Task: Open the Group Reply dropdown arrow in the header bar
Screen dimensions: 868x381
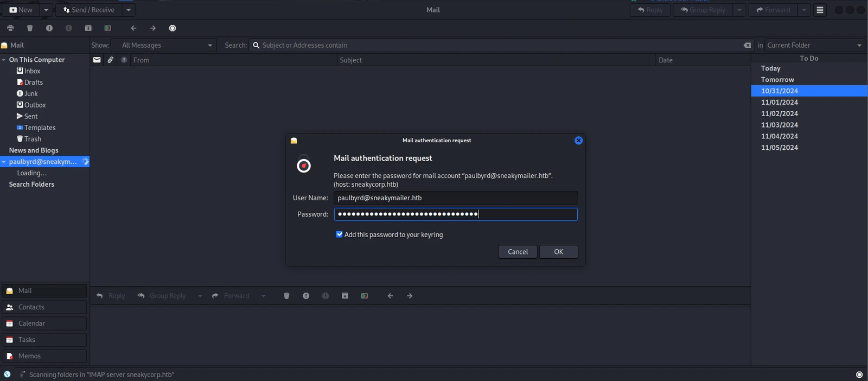Action: click(739, 10)
